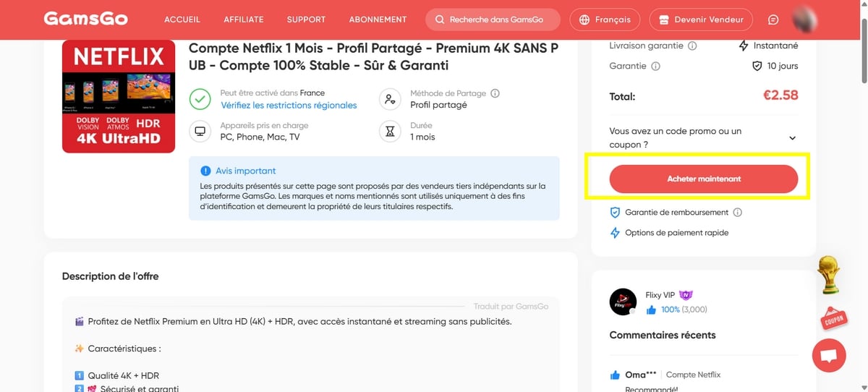
Task: Click the Profil partagé value text
Action: (x=438, y=106)
